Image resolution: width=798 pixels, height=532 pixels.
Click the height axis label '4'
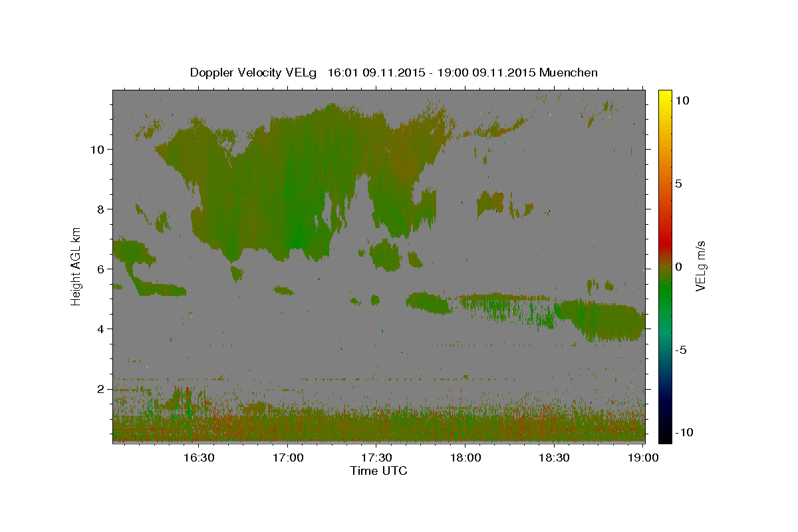(100, 329)
